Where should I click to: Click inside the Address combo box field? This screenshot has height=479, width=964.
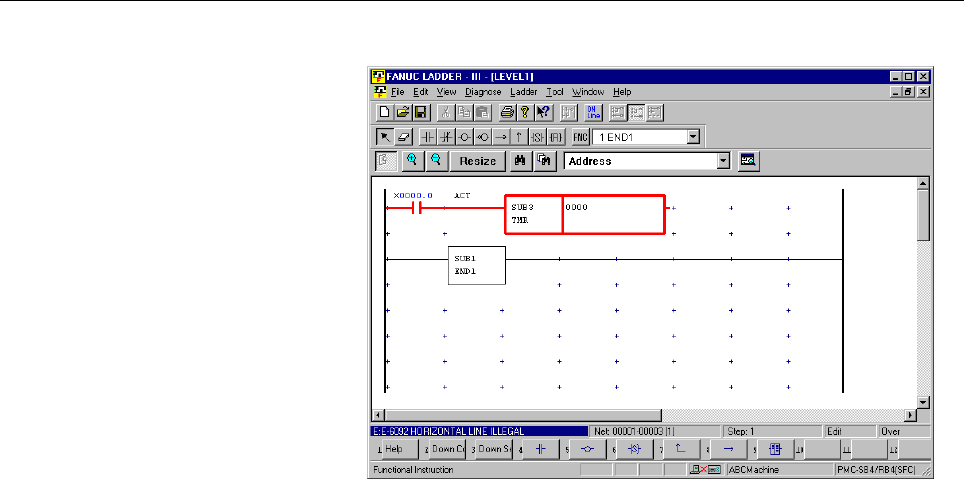click(641, 161)
